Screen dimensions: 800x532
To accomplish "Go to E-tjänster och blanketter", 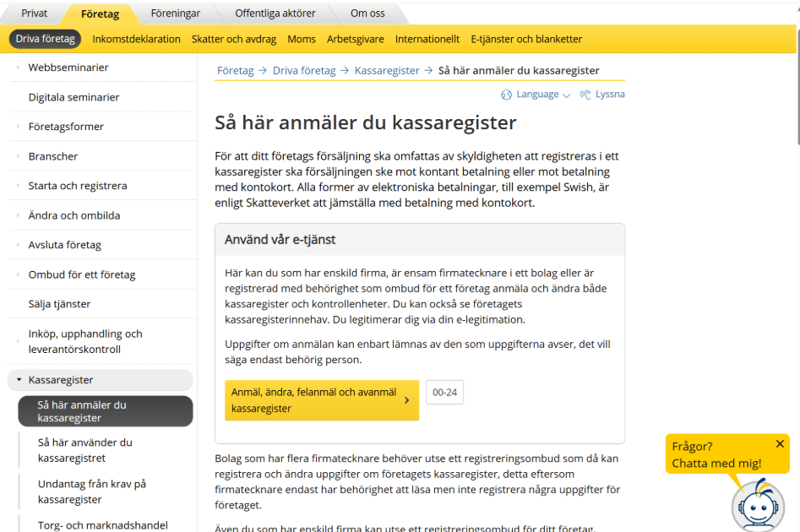I will click(526, 39).
